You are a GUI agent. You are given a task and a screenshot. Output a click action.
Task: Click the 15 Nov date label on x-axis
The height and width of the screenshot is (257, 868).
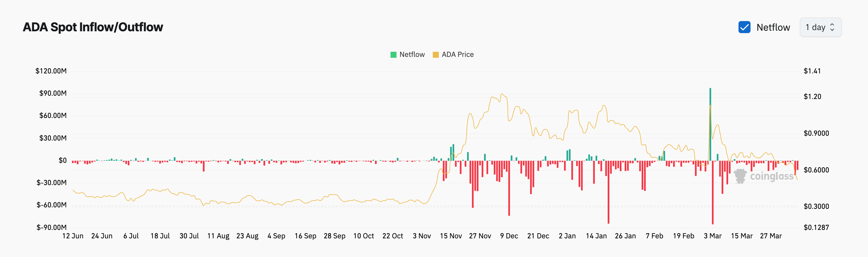(451, 236)
